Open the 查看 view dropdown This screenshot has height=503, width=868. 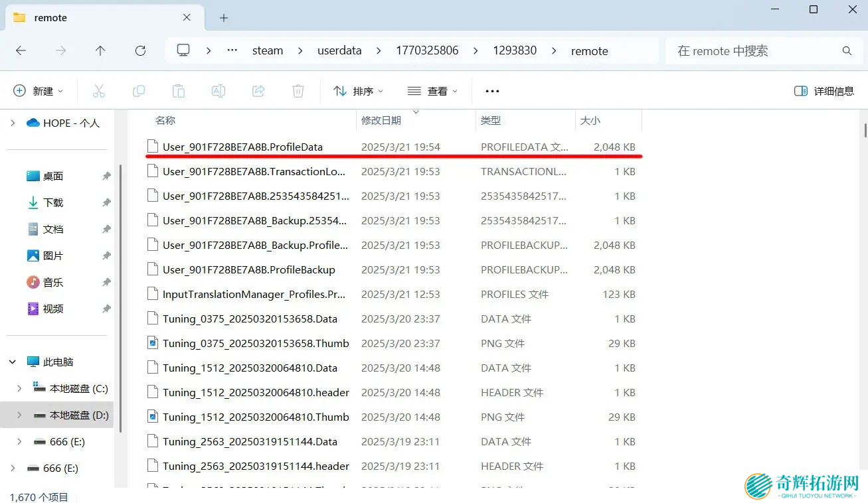tap(432, 91)
